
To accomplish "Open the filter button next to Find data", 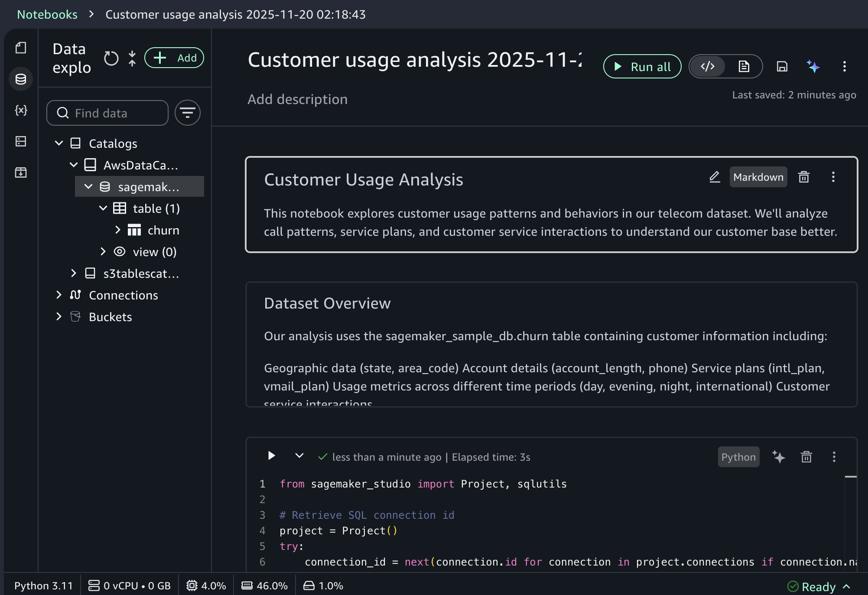I will pos(188,113).
